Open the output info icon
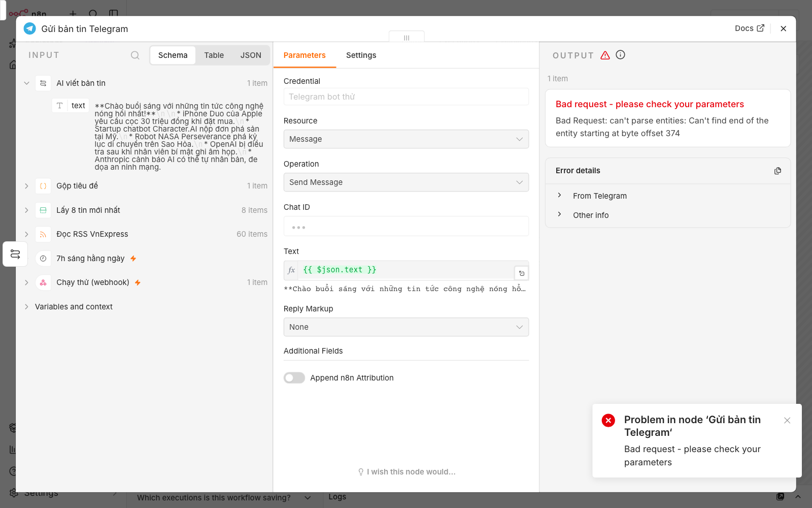The height and width of the screenshot is (508, 812). pos(620,55)
